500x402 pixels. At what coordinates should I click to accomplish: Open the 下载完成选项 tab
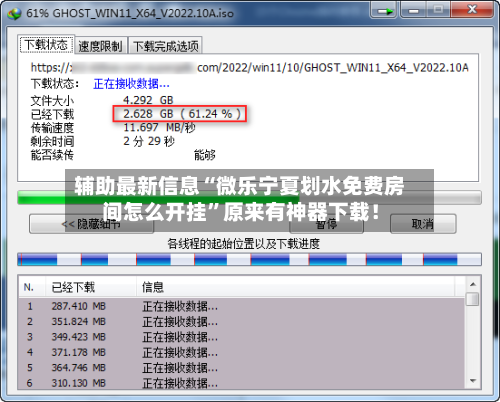pyautogui.click(x=166, y=46)
